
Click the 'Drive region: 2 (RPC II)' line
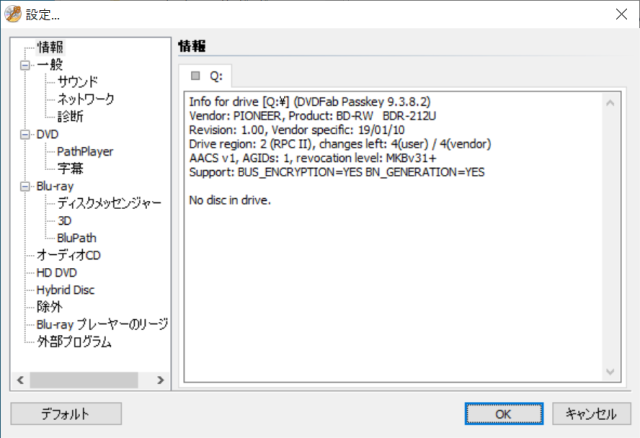340,144
